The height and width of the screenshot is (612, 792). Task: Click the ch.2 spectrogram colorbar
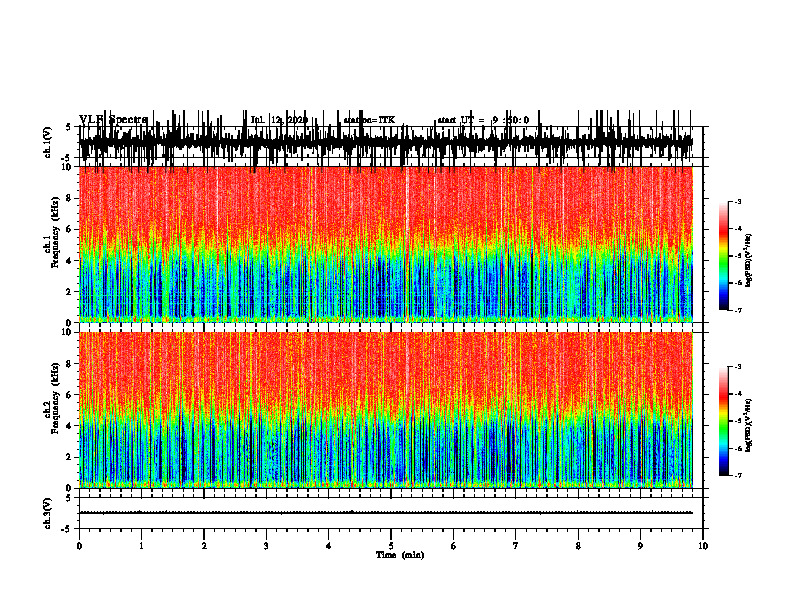click(x=723, y=421)
